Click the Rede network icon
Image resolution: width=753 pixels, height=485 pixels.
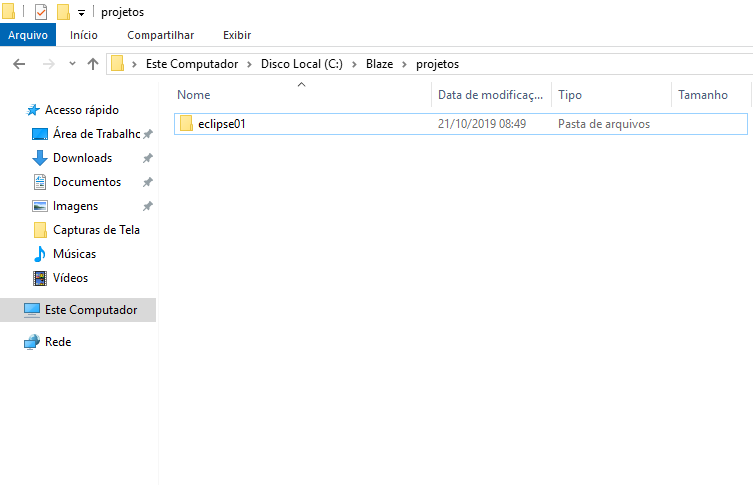click(32, 342)
